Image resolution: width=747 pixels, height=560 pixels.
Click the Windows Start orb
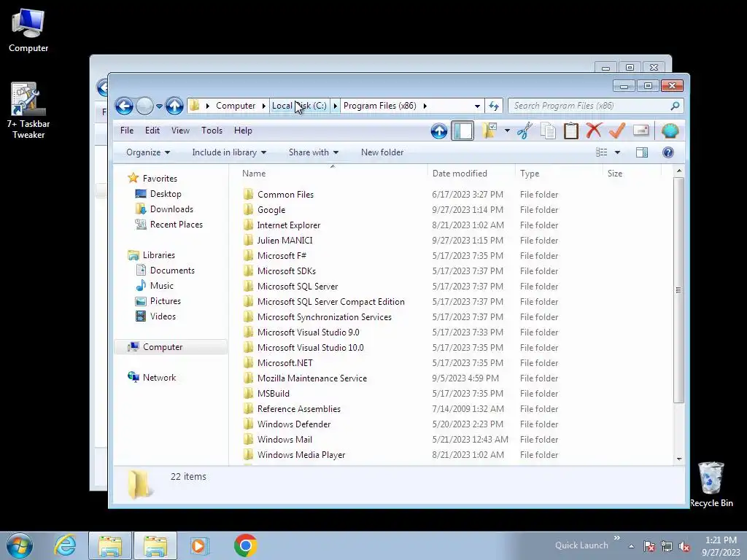point(20,545)
